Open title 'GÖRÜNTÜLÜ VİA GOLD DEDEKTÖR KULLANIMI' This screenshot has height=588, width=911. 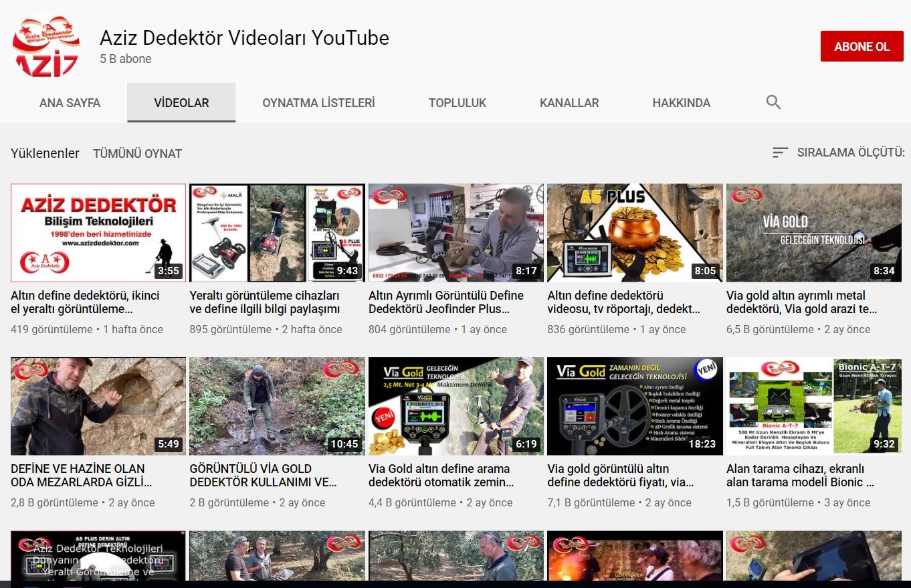click(x=263, y=476)
